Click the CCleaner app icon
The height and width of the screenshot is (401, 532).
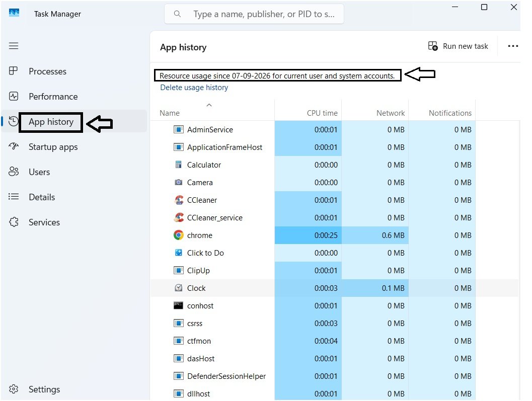pyautogui.click(x=179, y=200)
